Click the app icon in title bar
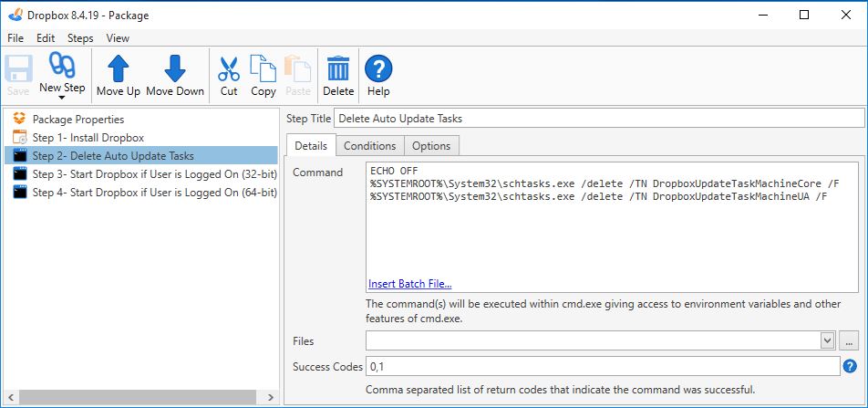This screenshot has width=868, height=408. tap(15, 15)
